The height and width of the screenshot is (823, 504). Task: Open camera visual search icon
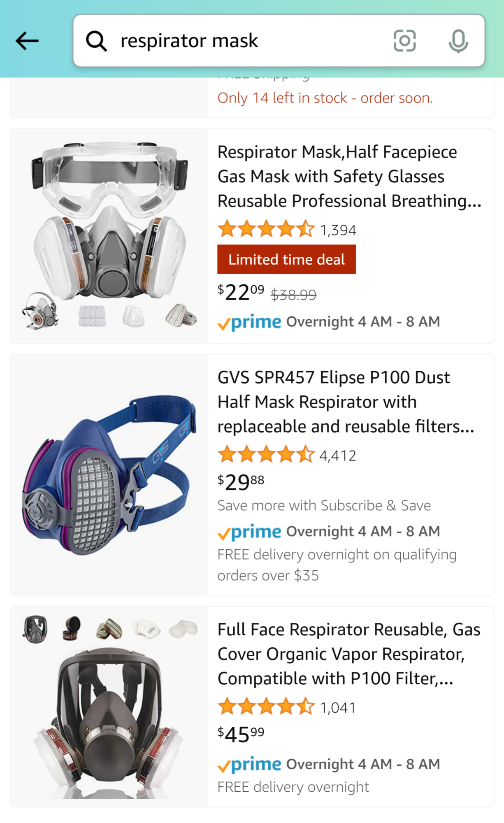tap(404, 41)
